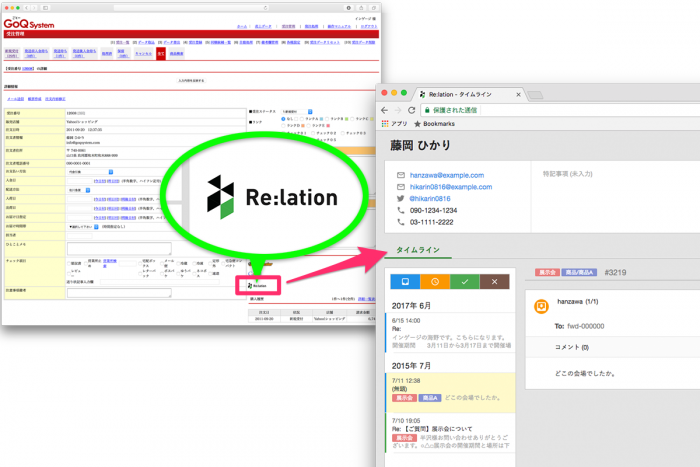Close the Re:lation タイムライン Chrome tab
700x467 pixels.
pos(518,94)
